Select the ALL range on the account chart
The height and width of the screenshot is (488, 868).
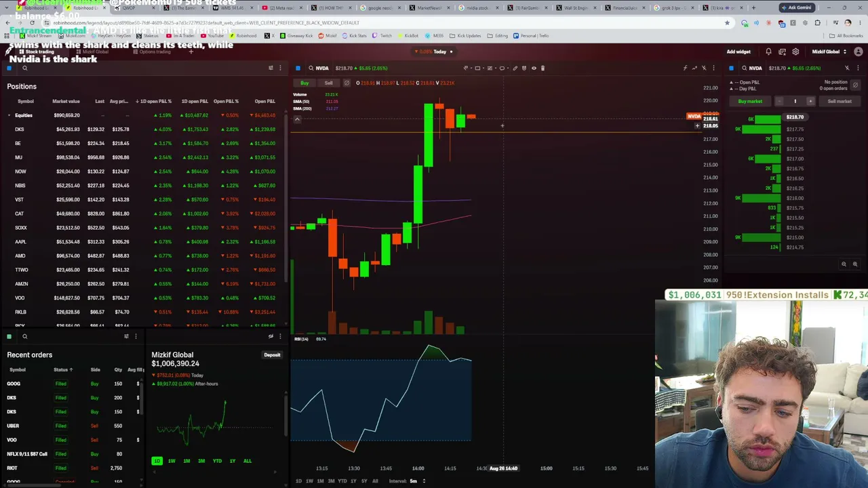click(x=247, y=461)
